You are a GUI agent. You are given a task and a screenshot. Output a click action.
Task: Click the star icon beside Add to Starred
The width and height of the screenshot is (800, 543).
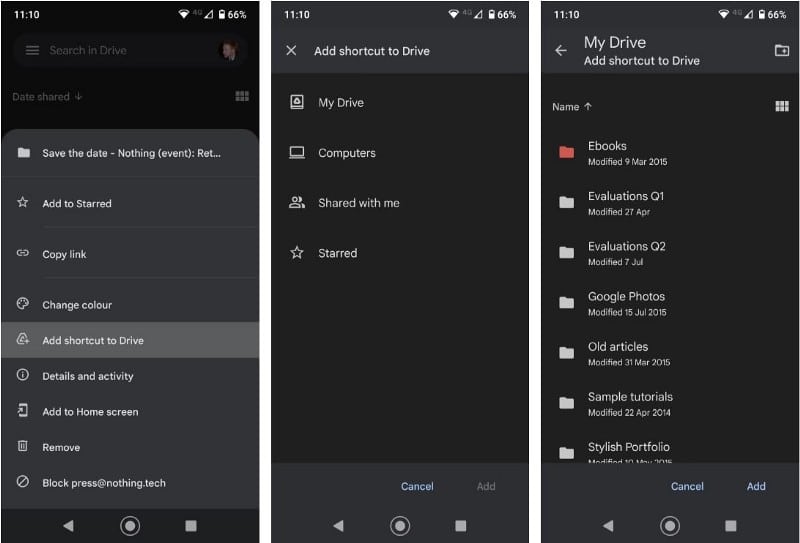pos(22,202)
